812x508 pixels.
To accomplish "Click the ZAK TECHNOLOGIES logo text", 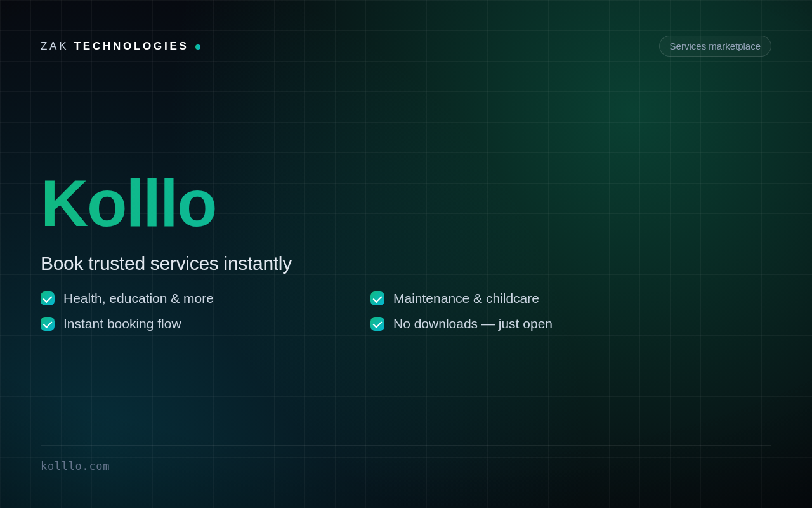I will [115, 46].
